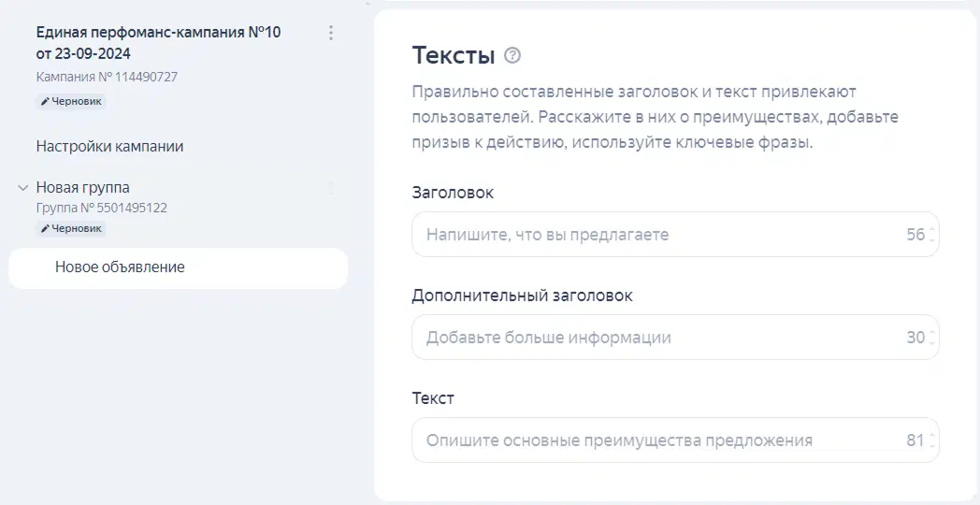980x505 pixels.
Task: Focus the Дополнительный заголовок input field
Action: point(675,338)
